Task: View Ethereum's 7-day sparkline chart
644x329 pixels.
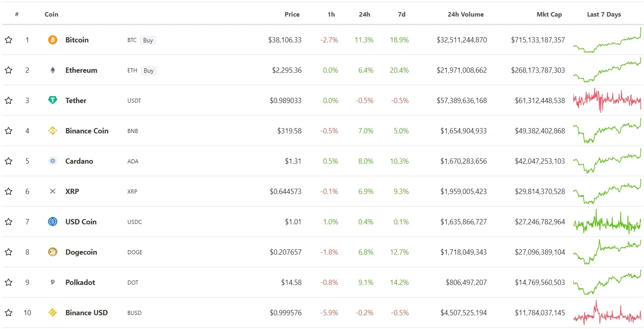Action: point(607,70)
